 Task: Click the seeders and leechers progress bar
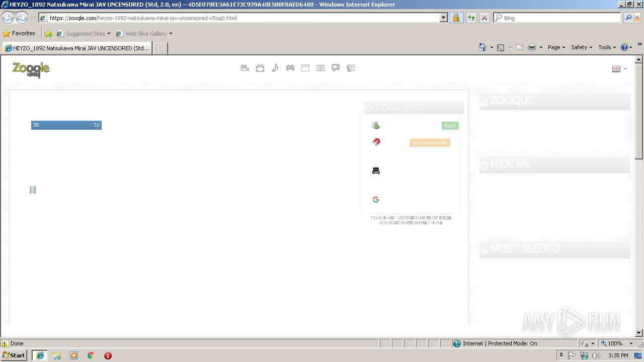click(66, 125)
